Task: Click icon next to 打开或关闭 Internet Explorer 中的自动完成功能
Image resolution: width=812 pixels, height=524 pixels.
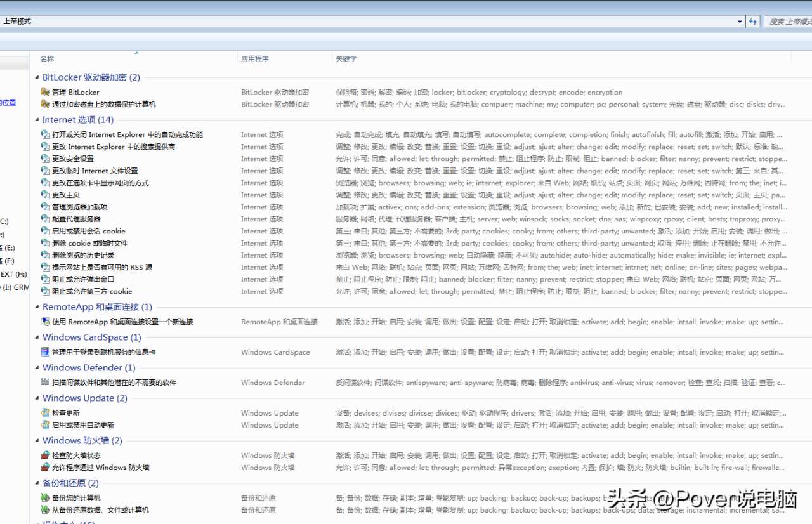Action: pyautogui.click(x=45, y=134)
